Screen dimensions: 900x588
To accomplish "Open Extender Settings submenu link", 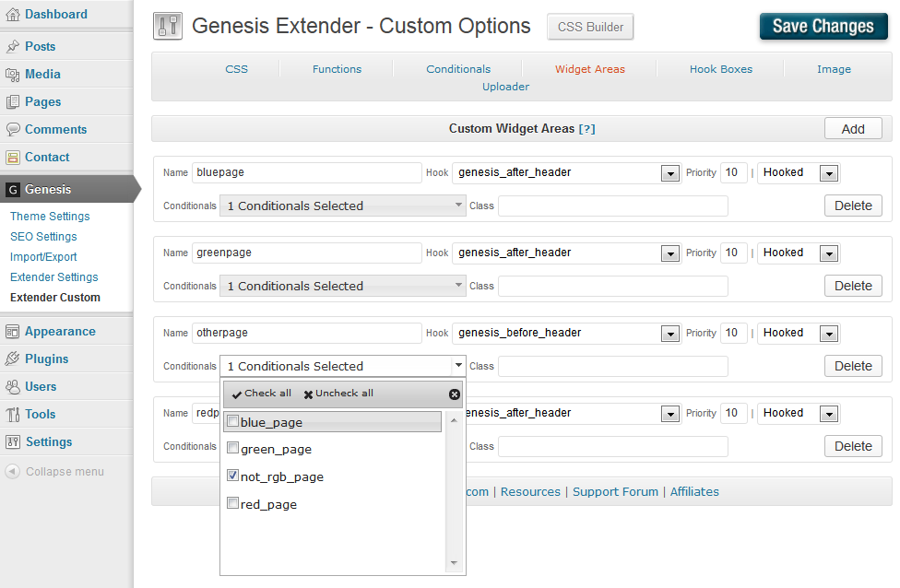I will click(54, 277).
